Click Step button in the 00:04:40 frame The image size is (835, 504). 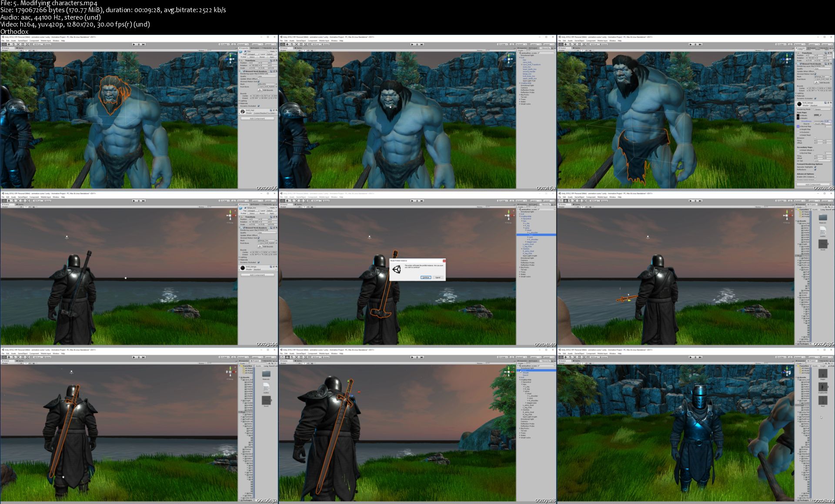coord(421,201)
